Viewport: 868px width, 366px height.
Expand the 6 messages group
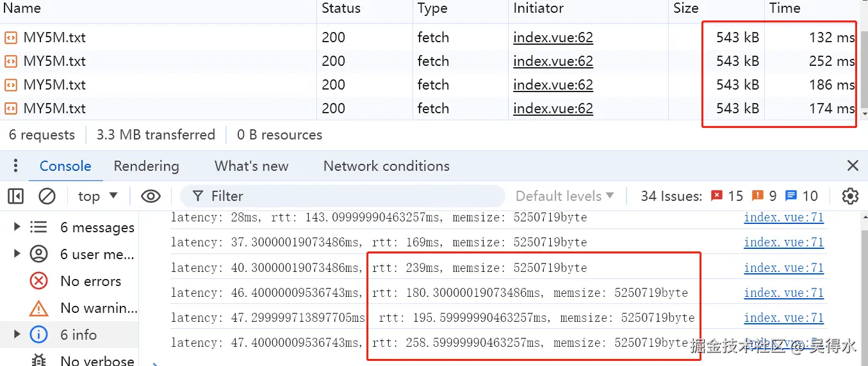pos(17,227)
